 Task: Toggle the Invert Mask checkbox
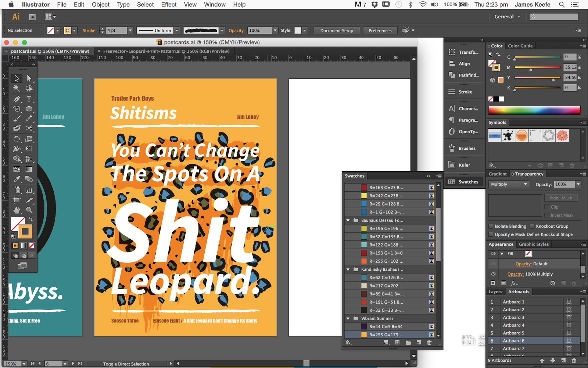point(547,215)
